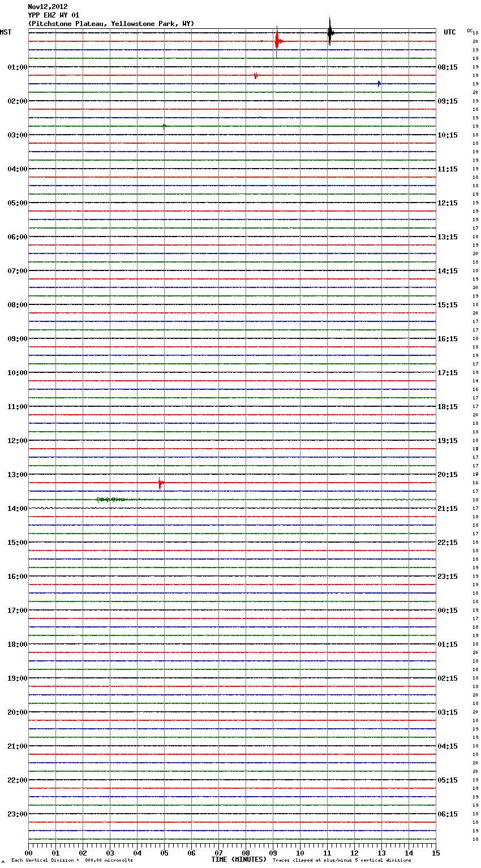Click the Each Vertical Division = 800.00 microvolts note
This screenshot has height=868, width=481.
(x=72, y=861)
